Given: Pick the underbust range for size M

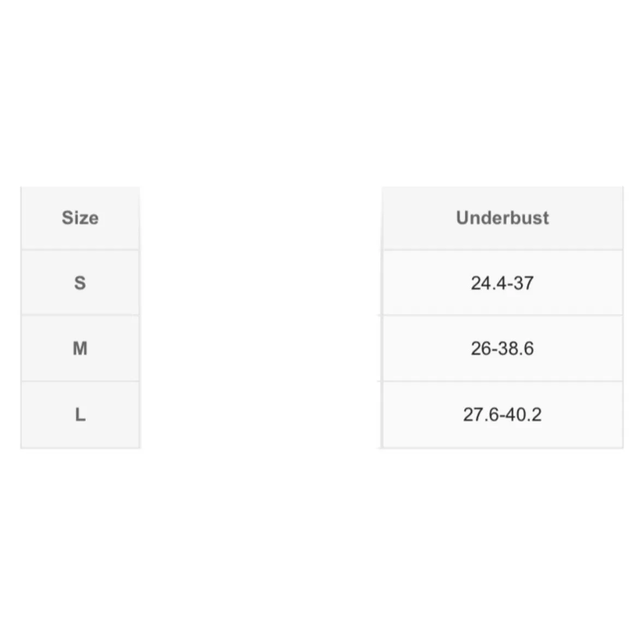Looking at the screenshot, I should [503, 348].
